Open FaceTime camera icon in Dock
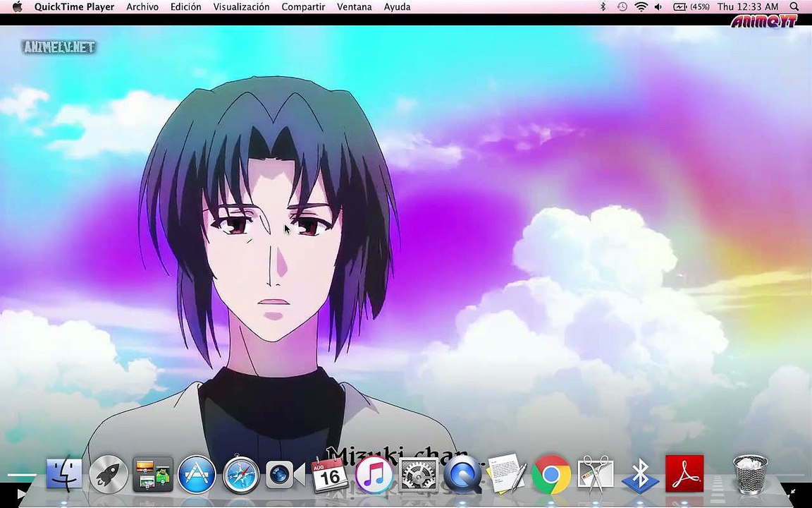This screenshot has height=508, width=812. point(285,474)
